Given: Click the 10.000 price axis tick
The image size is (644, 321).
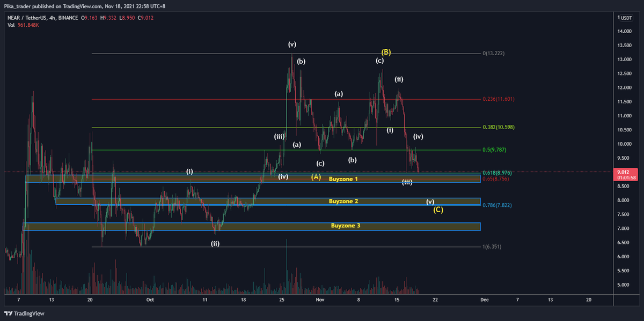Looking at the screenshot, I should click(625, 144).
